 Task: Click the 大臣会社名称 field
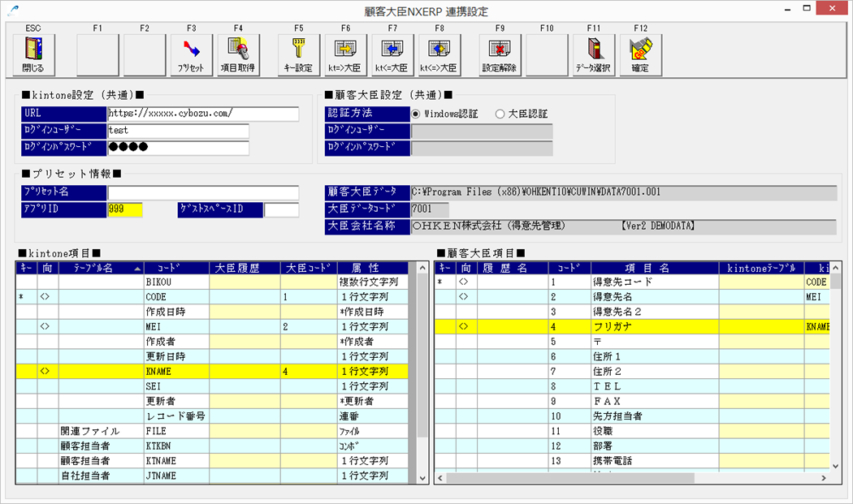624,226
